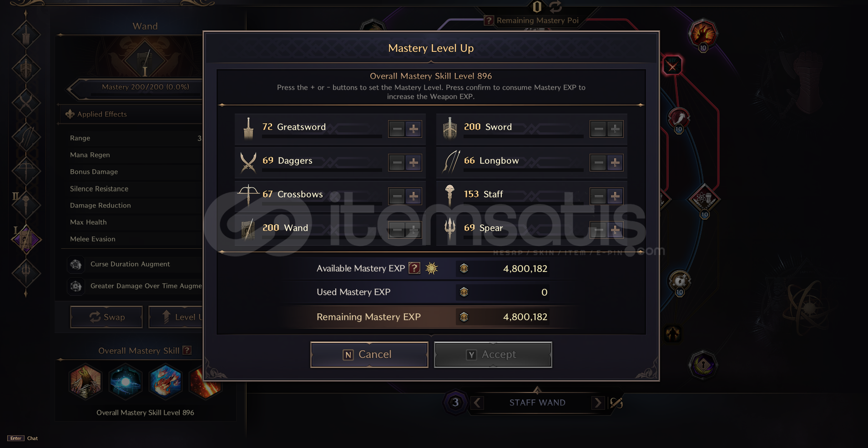The height and width of the screenshot is (448, 868).
Task: Increase Greatsword mastery level with plus
Action: click(414, 129)
